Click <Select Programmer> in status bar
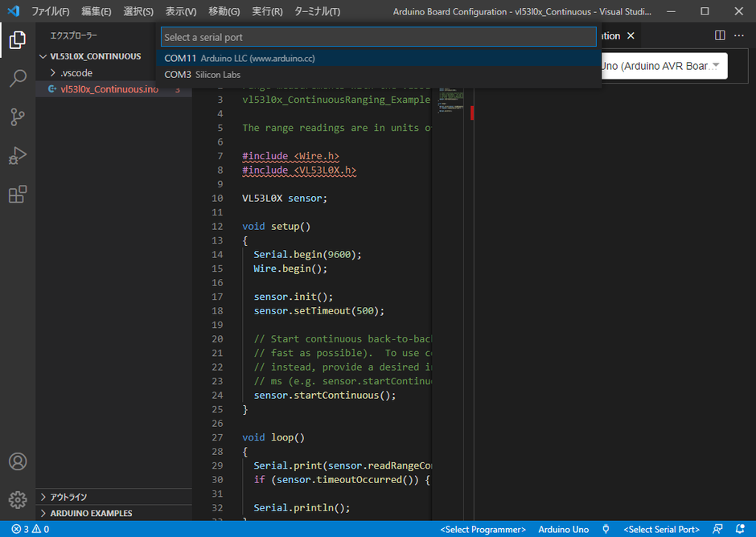The image size is (756, 537). tap(483, 529)
